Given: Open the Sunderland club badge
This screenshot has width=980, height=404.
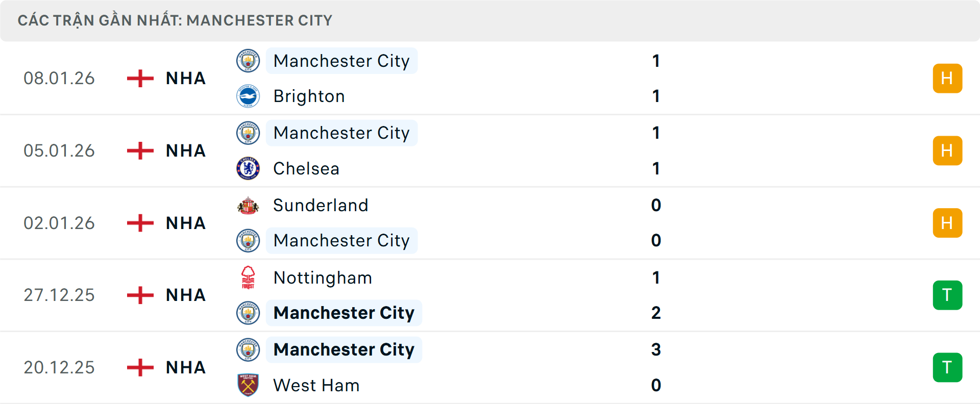Looking at the screenshot, I should pos(248,205).
